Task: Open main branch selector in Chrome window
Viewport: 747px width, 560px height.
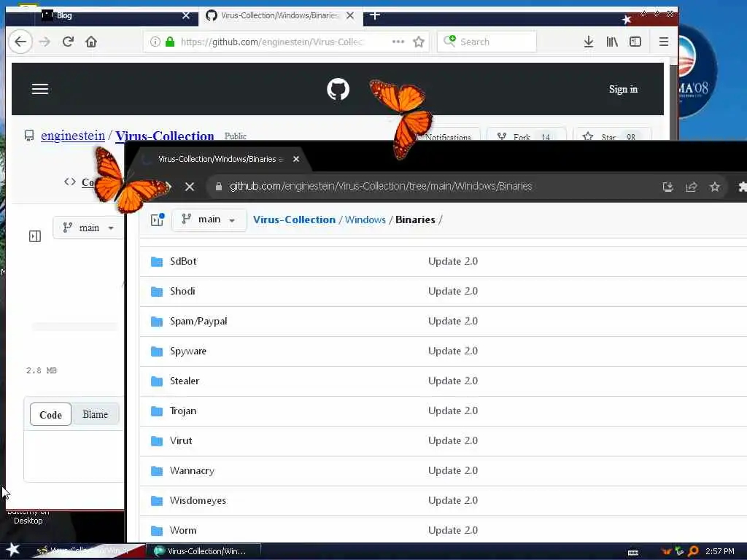Action: (209, 219)
